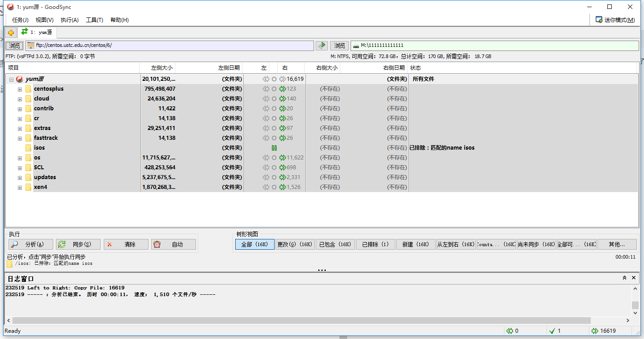
Task: Expand the cloud folder
Action: (x=20, y=99)
